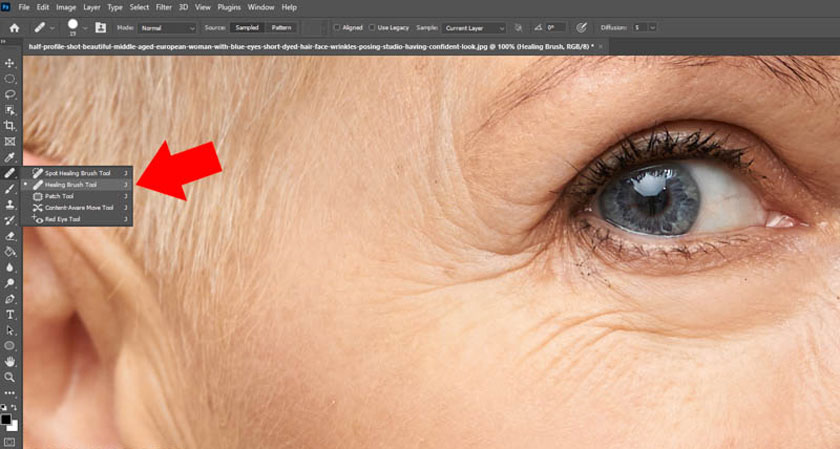This screenshot has height=449, width=840.
Task: Click the Home icon in options bar
Action: tap(14, 28)
